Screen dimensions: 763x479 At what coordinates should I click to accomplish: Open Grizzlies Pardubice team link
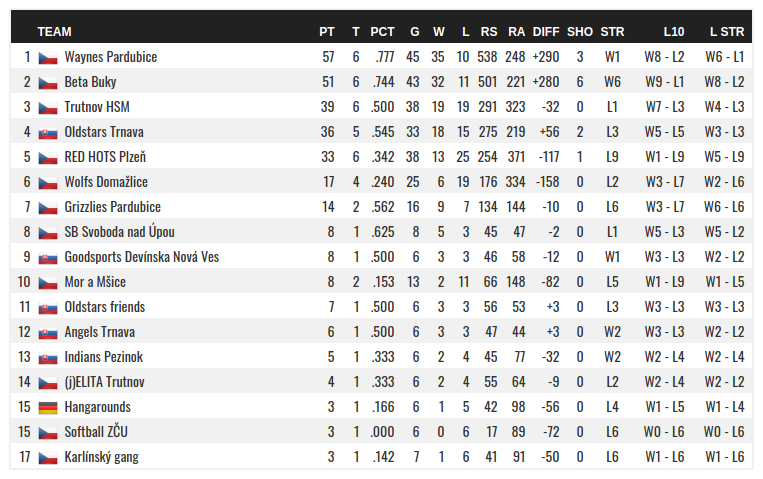point(112,208)
